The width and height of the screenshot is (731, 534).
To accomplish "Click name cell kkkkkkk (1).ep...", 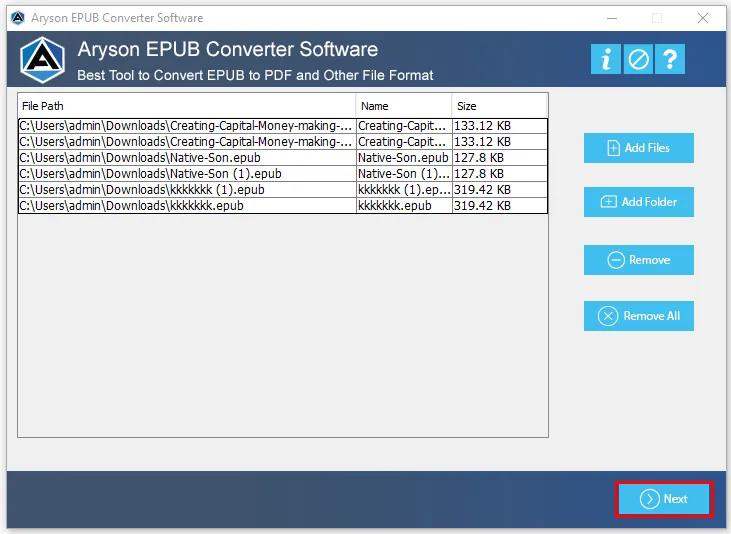I will point(404,190).
